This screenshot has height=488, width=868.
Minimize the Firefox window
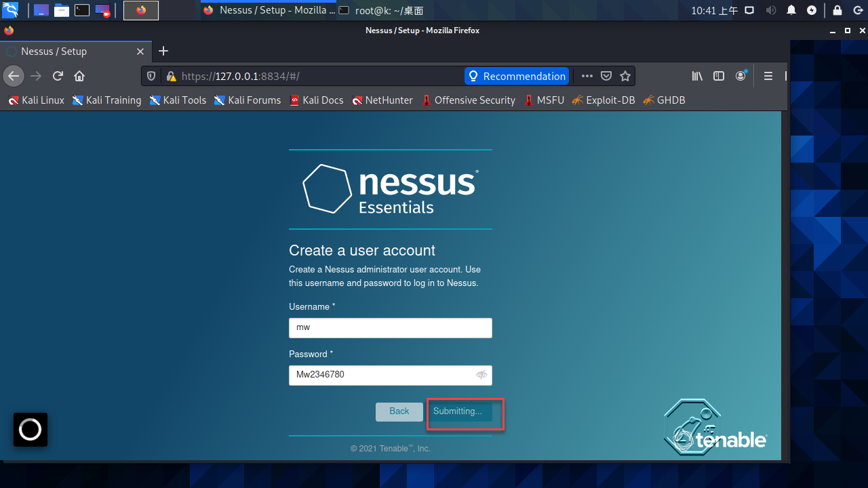(x=834, y=30)
